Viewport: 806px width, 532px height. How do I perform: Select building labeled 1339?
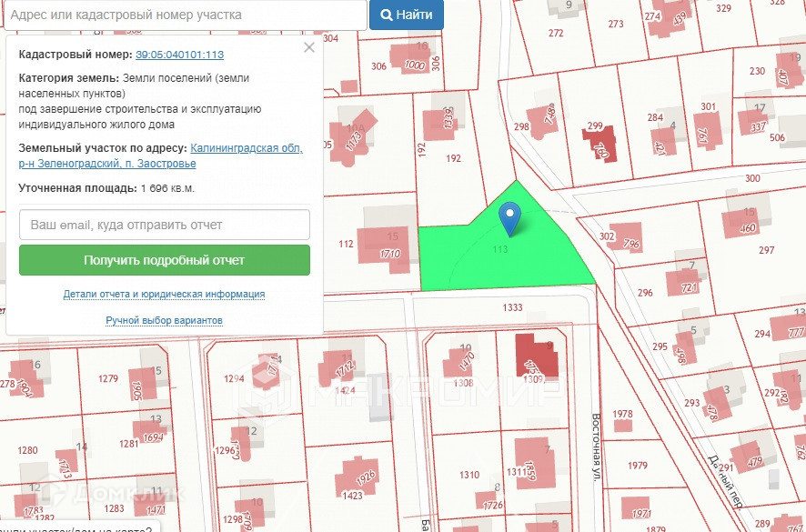coord(440,125)
